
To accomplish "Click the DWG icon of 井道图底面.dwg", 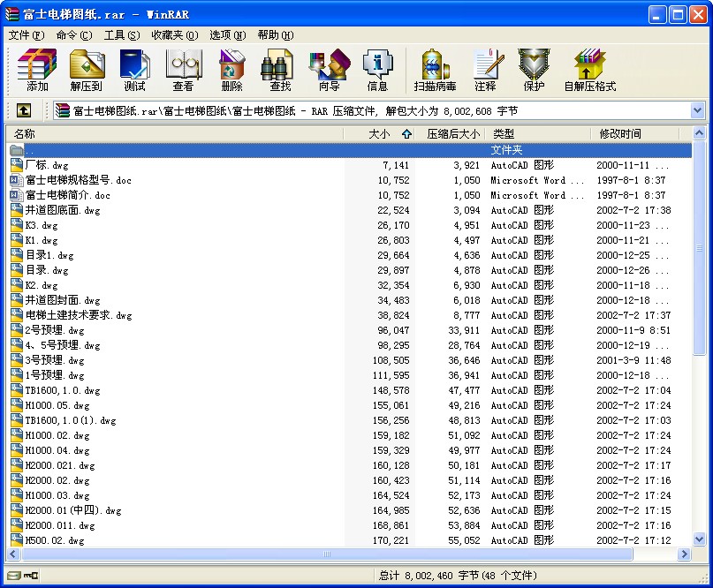I will [17, 210].
